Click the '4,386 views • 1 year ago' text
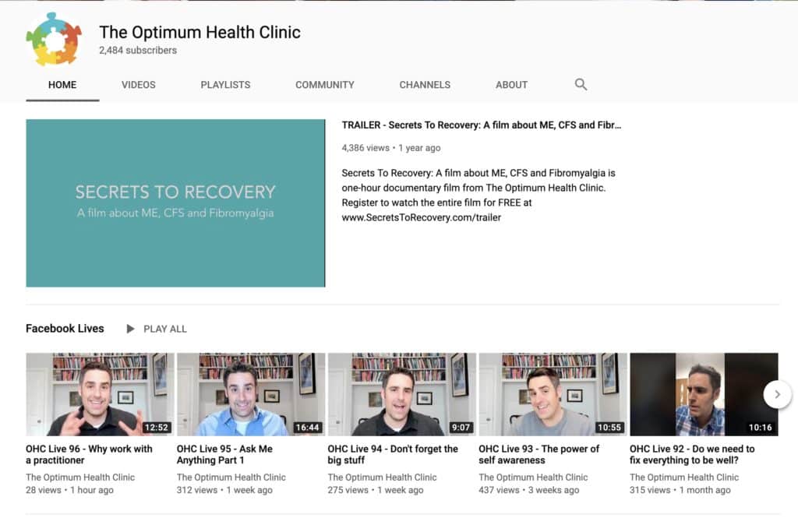Screen dimensions: 798x532 click(391, 148)
